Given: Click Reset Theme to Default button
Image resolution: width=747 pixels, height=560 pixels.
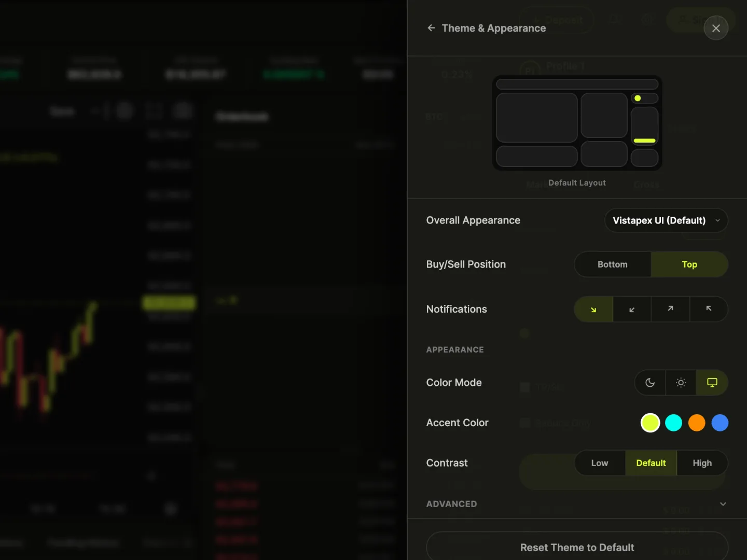Looking at the screenshot, I should (577, 546).
